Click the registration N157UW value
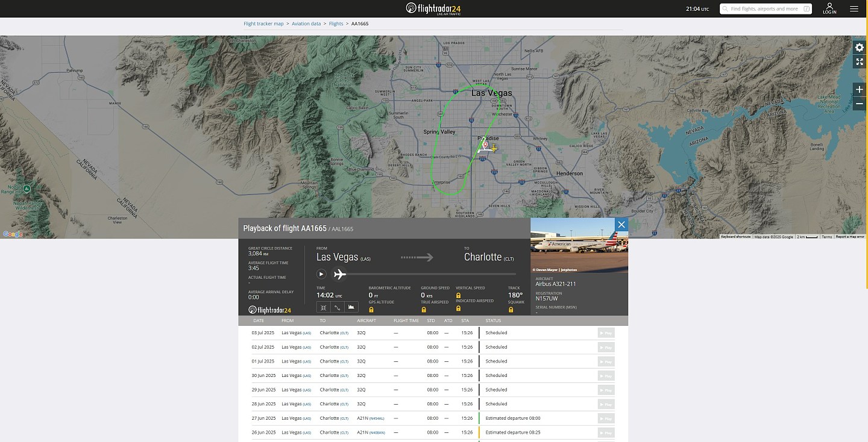 point(548,299)
